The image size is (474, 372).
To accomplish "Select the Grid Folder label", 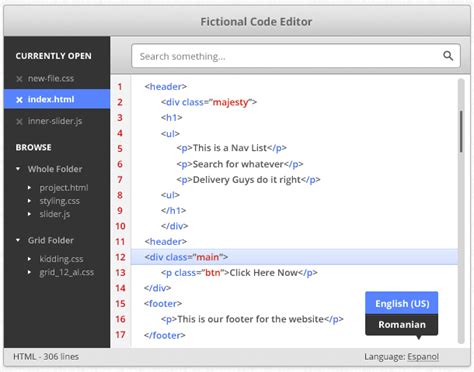I will click(51, 240).
